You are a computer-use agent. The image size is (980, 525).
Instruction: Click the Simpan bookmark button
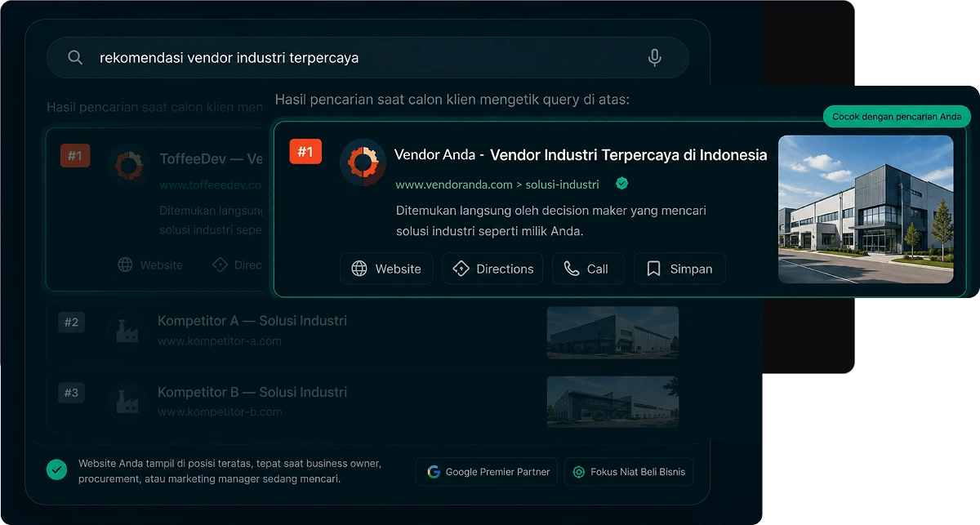tap(679, 269)
